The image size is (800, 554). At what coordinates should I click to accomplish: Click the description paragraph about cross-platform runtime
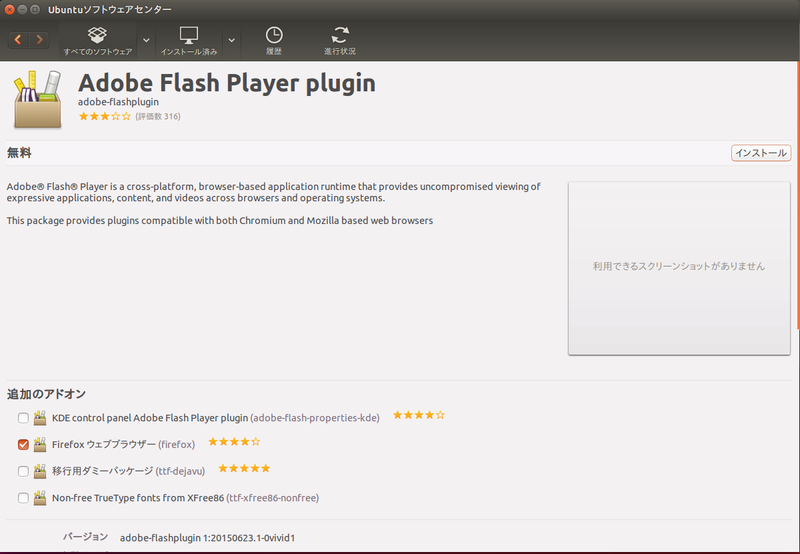(x=273, y=192)
